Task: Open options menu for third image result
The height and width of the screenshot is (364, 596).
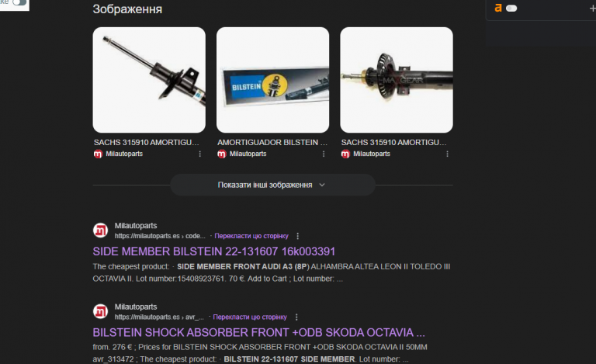Action: click(447, 154)
